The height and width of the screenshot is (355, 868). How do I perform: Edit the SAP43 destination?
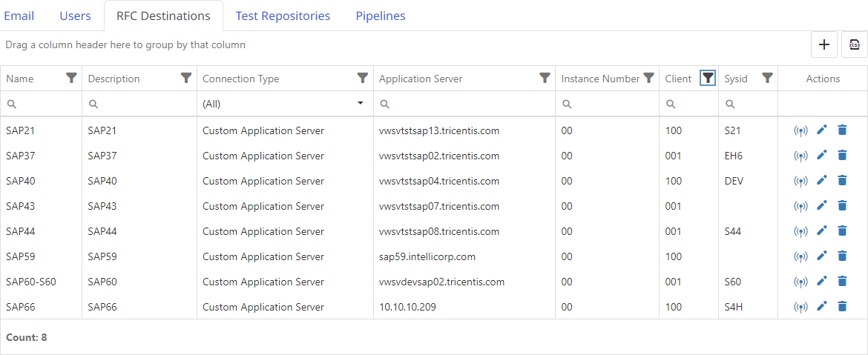822,206
